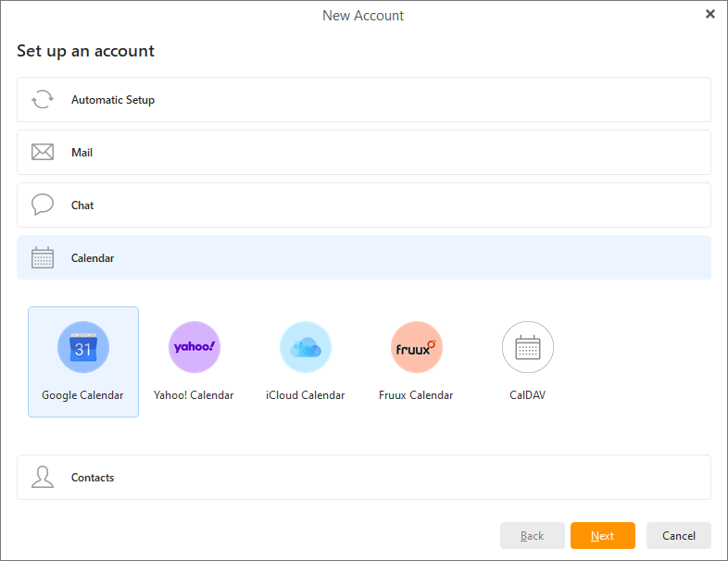Image resolution: width=728 pixels, height=561 pixels.
Task: Expand the Mail section by its label
Action: click(82, 153)
